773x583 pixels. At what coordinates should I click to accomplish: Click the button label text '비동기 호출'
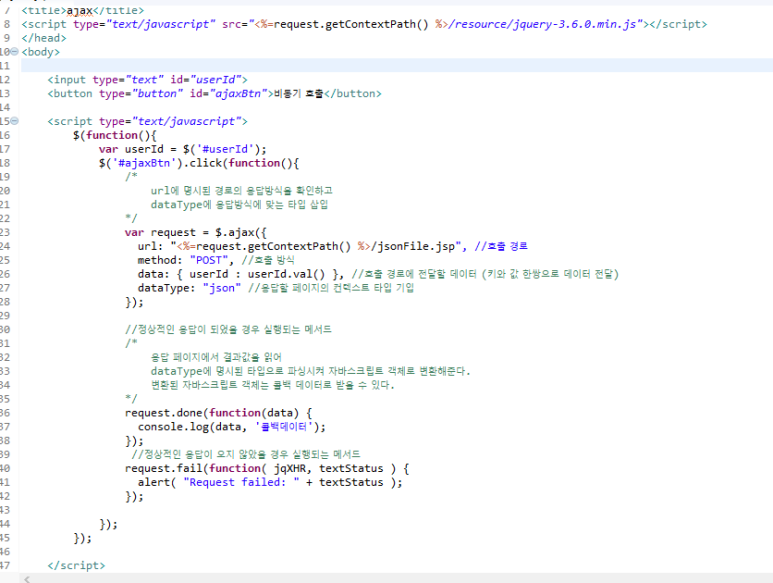pos(298,94)
